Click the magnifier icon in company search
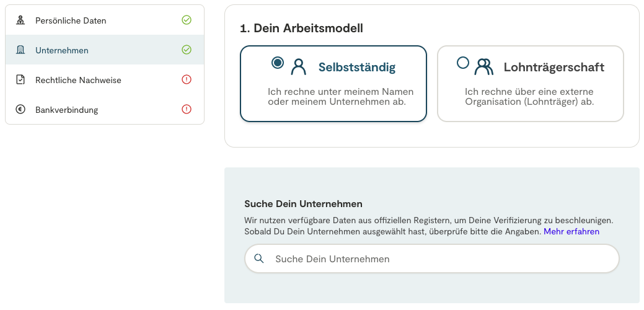The image size is (644, 310). [x=259, y=259]
